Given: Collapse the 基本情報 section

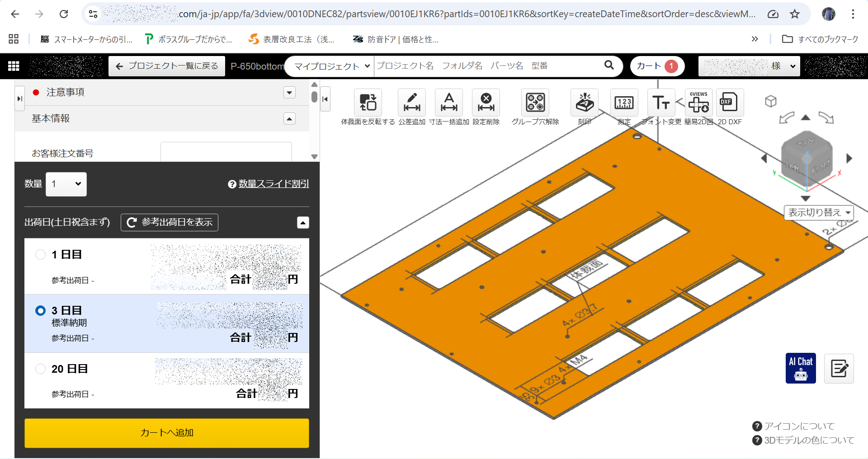Looking at the screenshot, I should (289, 119).
